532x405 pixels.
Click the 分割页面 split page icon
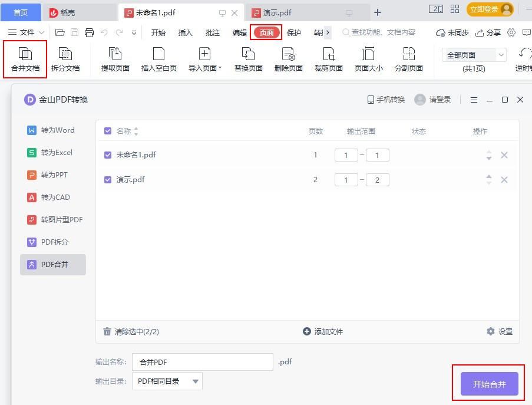click(408, 54)
